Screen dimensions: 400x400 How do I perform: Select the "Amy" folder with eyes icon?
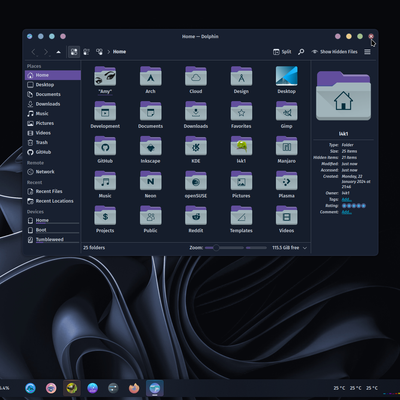click(105, 80)
